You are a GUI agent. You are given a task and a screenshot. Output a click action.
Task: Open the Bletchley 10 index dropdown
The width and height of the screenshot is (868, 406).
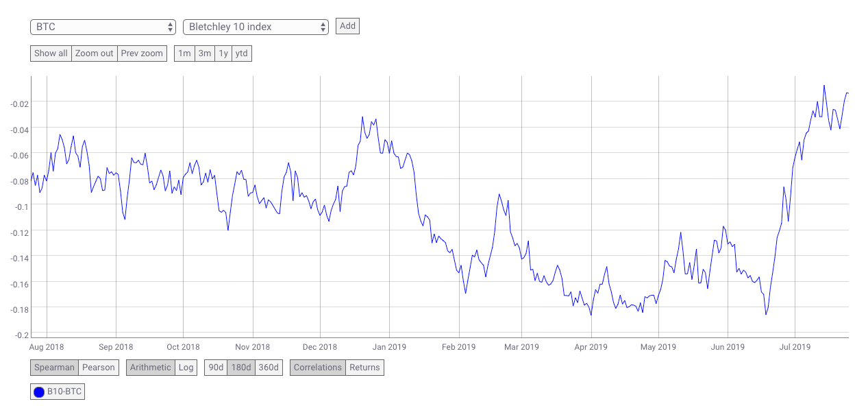pos(256,27)
